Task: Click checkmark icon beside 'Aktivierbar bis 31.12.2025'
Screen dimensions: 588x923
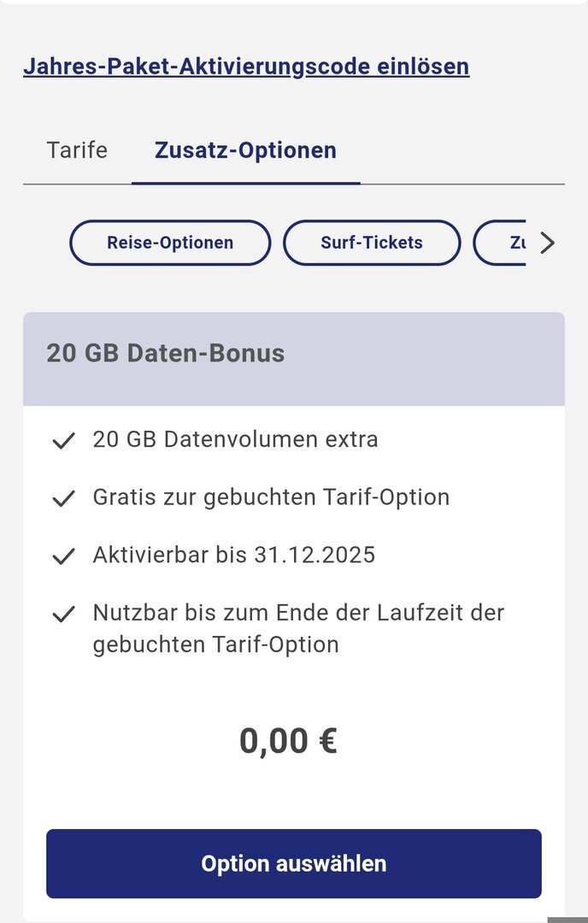Action: tap(63, 556)
